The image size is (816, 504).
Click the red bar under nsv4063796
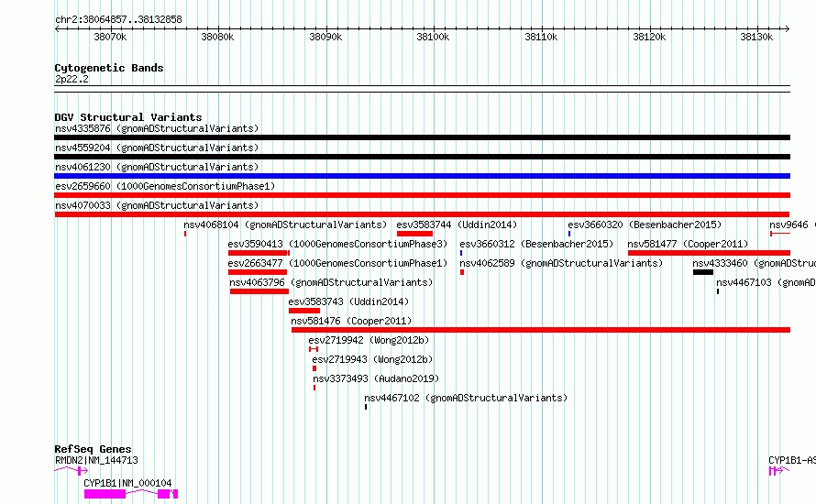pos(259,291)
